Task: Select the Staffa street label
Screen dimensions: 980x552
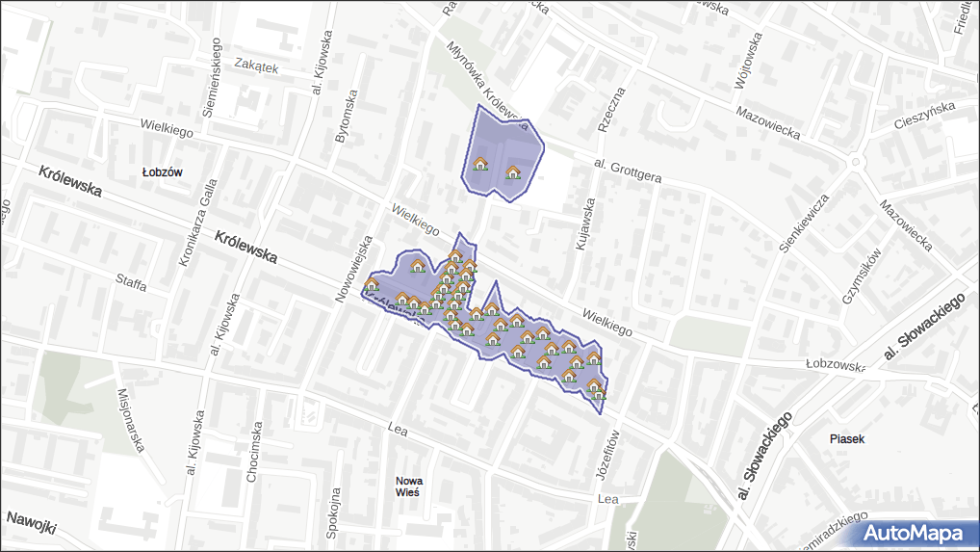Action: (131, 282)
